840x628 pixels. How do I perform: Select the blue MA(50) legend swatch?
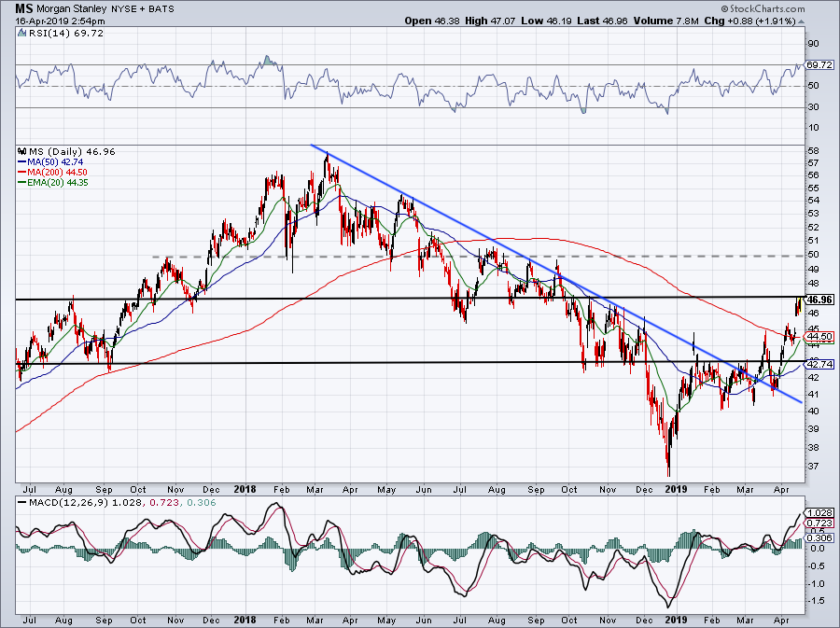pos(22,162)
